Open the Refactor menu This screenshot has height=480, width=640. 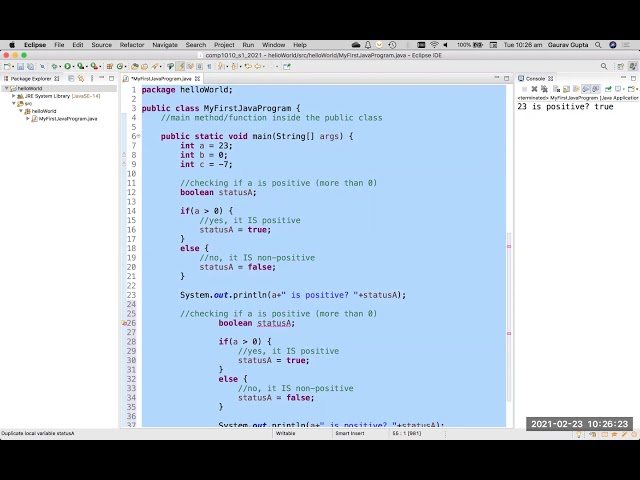(x=132, y=45)
